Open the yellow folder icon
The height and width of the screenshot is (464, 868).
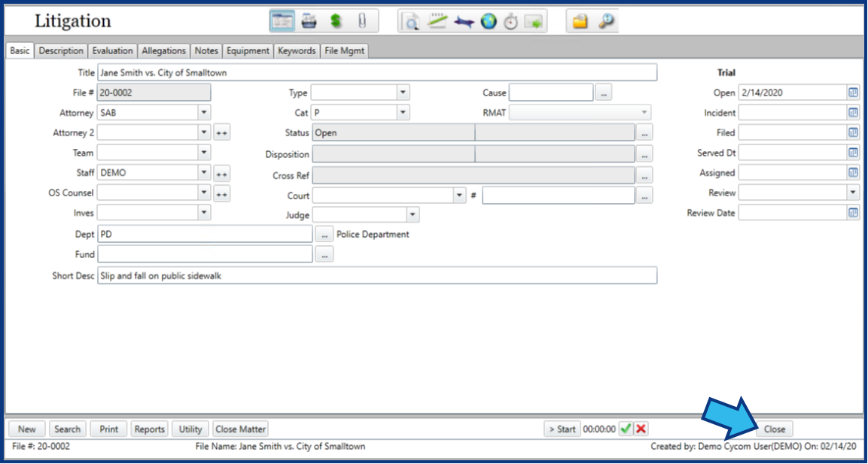click(580, 22)
